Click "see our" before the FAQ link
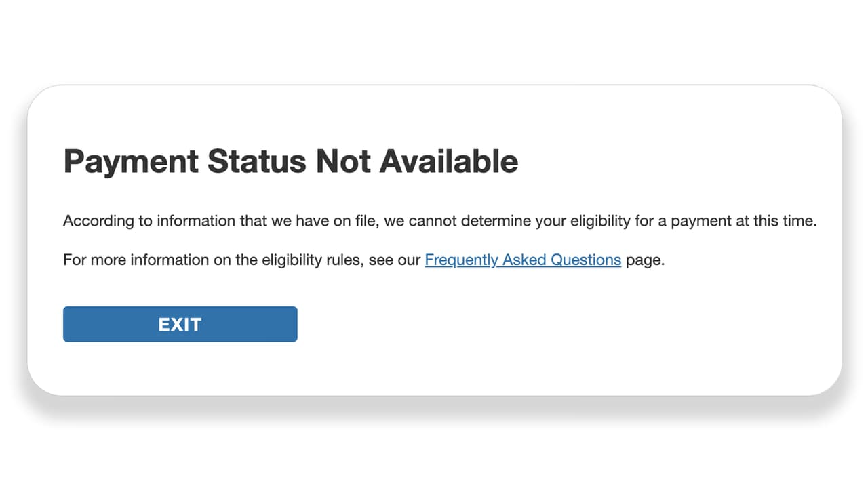Screen dimensions: 868x488 395,260
